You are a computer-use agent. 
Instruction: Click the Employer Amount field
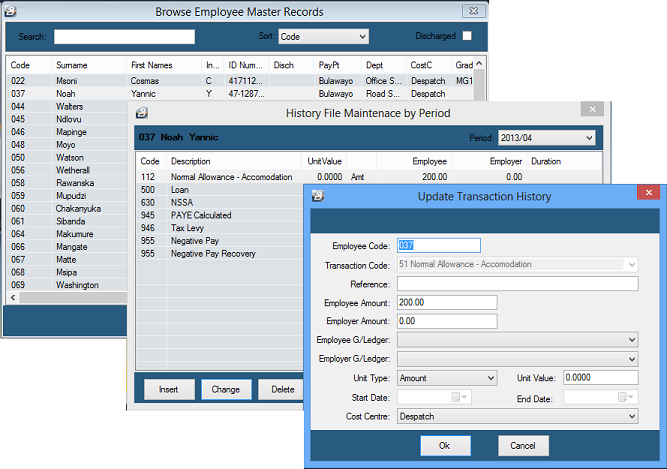pos(447,321)
